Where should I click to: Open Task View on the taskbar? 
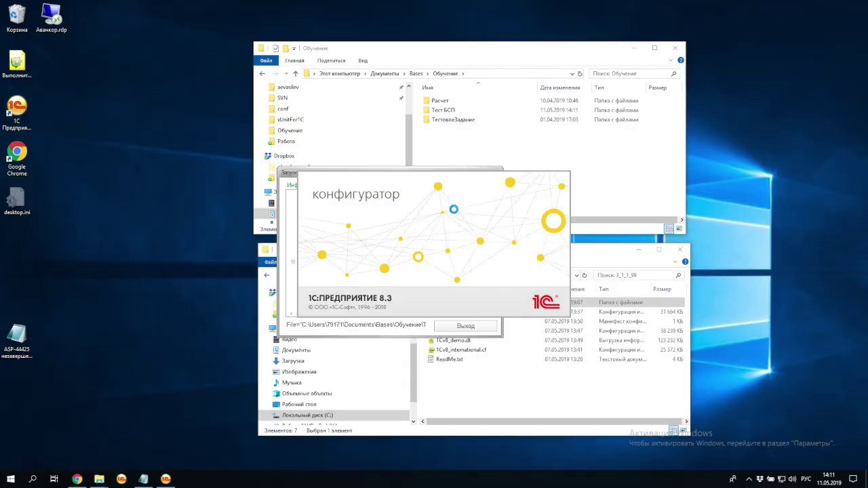(x=54, y=479)
